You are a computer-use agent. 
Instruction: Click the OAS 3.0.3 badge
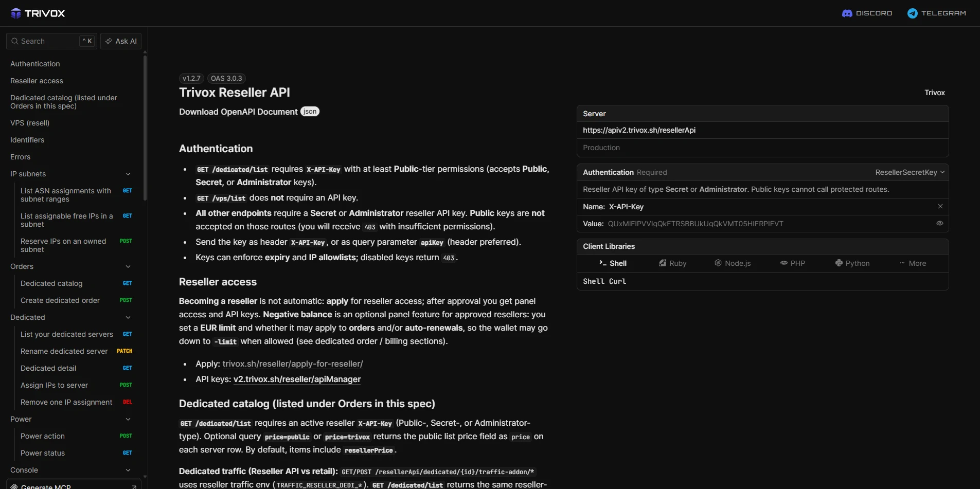click(226, 78)
